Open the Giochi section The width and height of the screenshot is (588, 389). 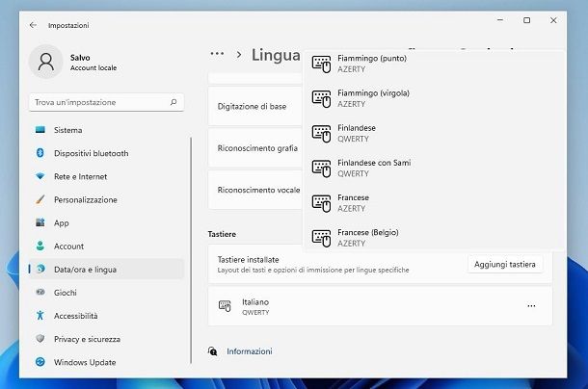tap(106, 293)
